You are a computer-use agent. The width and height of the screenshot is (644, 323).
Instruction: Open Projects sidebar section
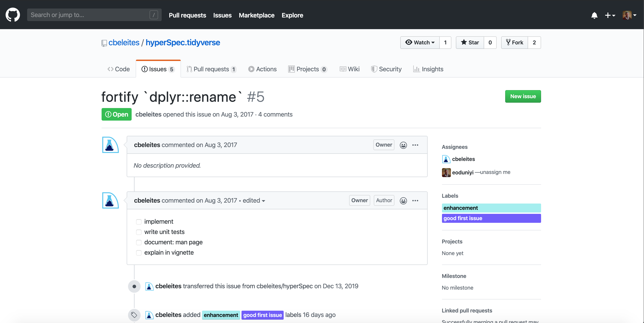click(452, 241)
